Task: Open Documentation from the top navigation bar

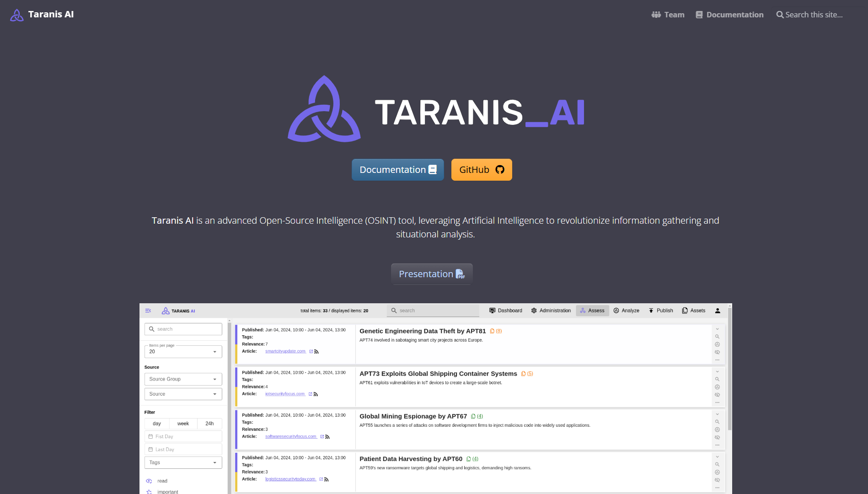Action: tap(729, 15)
